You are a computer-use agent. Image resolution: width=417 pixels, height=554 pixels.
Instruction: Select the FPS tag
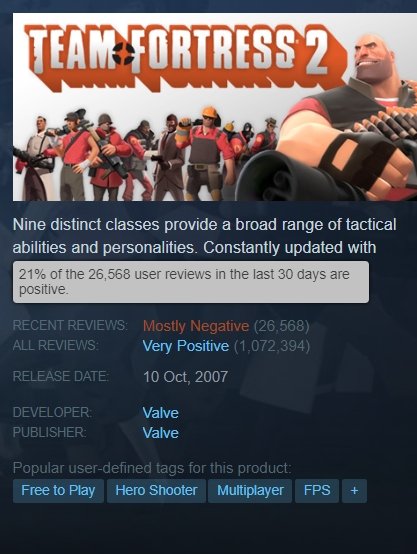tap(317, 491)
